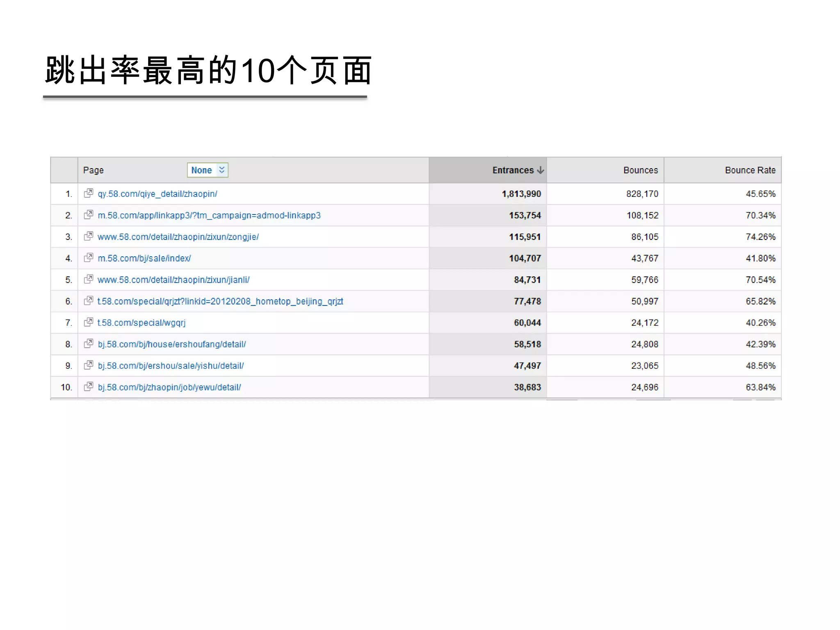Select entrances value 115,951
The image size is (840, 630).
[x=525, y=237]
